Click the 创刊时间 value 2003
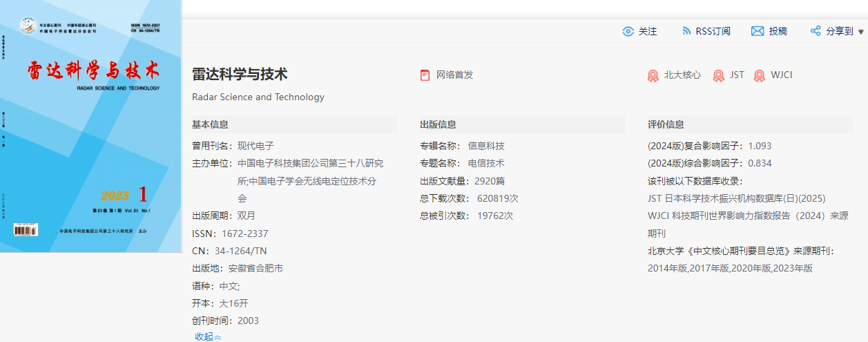The width and height of the screenshot is (868, 342). click(248, 321)
